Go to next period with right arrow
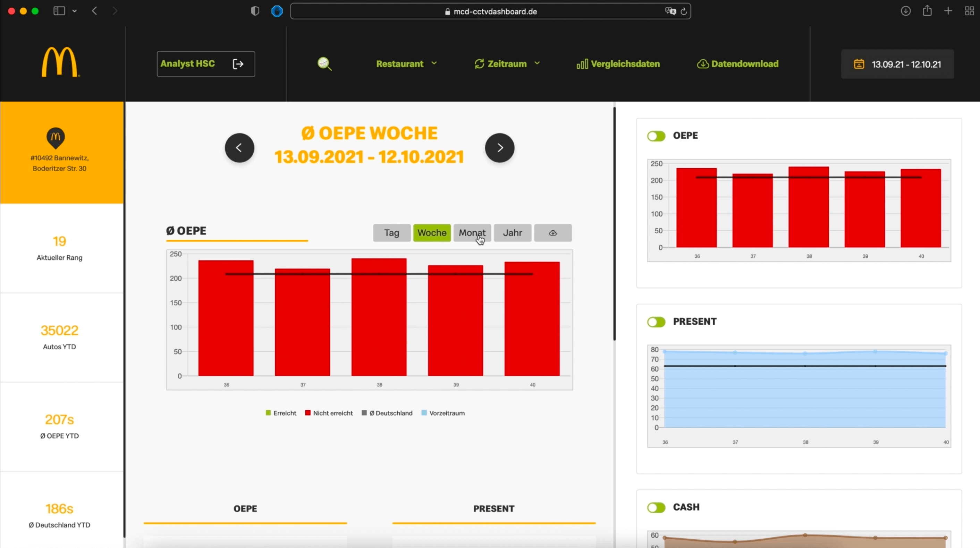 point(499,147)
